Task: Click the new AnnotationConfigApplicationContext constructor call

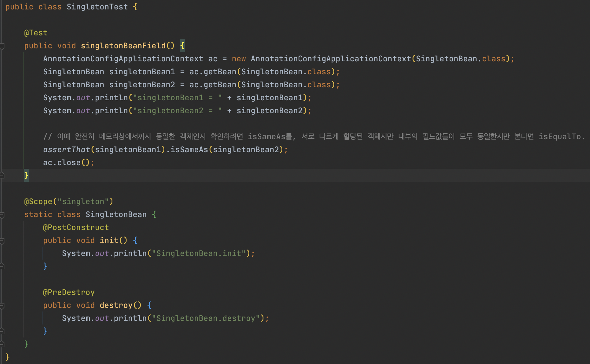Action: (x=330, y=59)
